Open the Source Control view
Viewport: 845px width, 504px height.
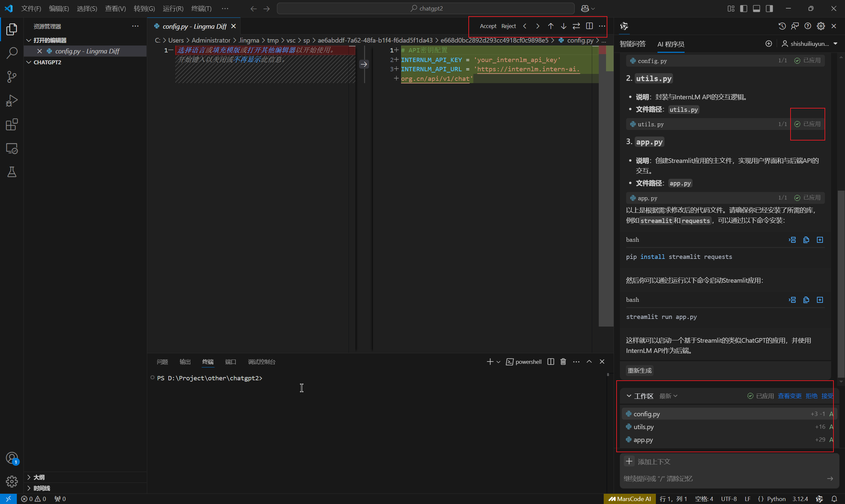point(12,77)
